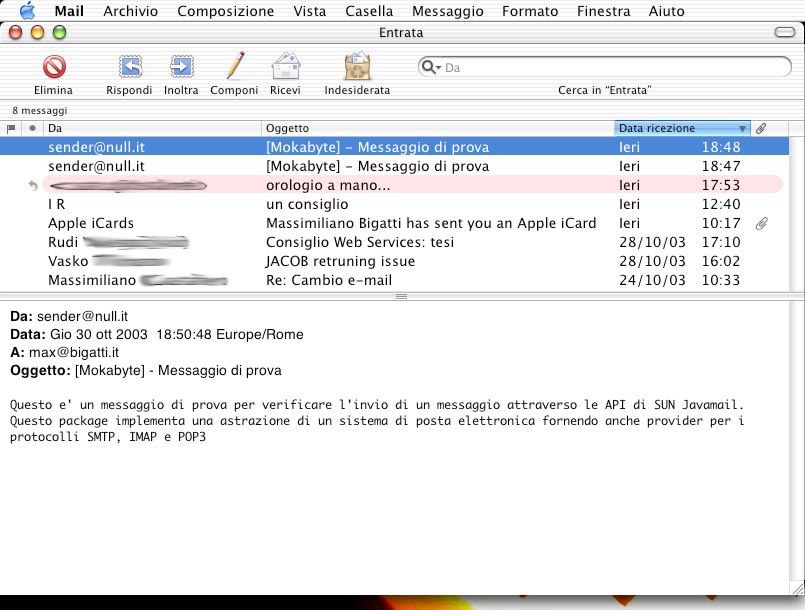Click the flag column header icon

[x=11, y=128]
